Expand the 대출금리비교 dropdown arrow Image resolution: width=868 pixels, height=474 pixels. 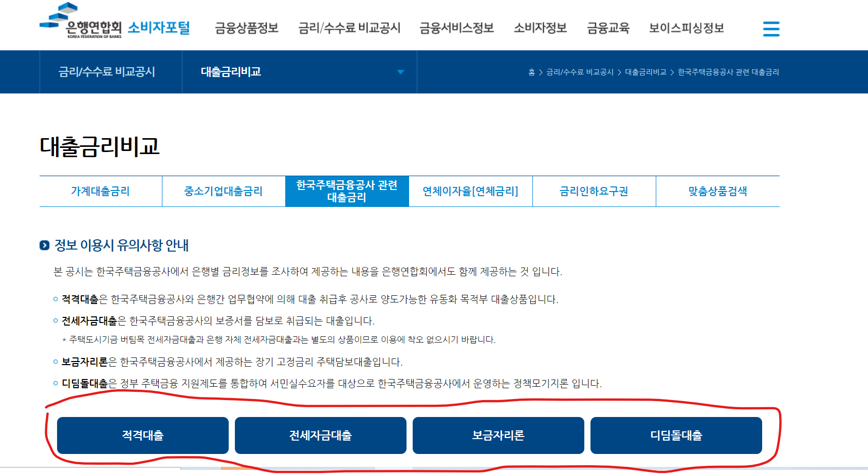tap(400, 72)
